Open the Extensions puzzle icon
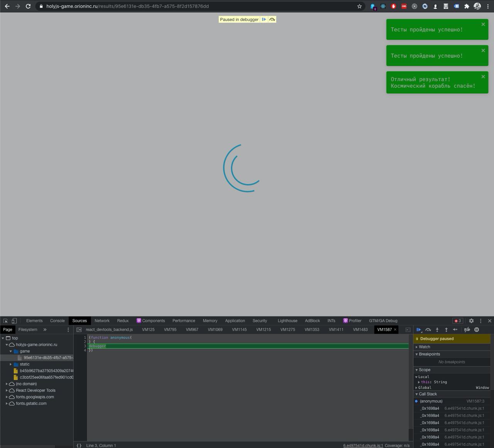The width and height of the screenshot is (494, 448). (x=467, y=6)
